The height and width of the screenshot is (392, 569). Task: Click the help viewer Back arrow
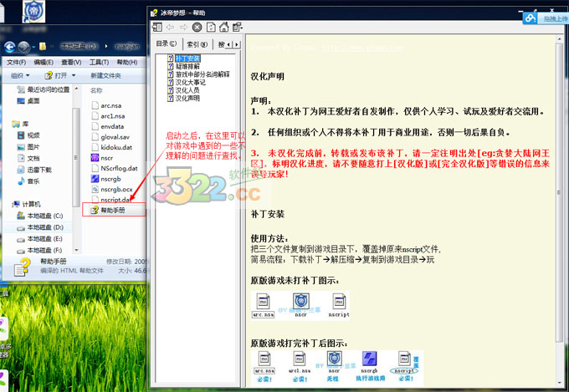click(170, 27)
